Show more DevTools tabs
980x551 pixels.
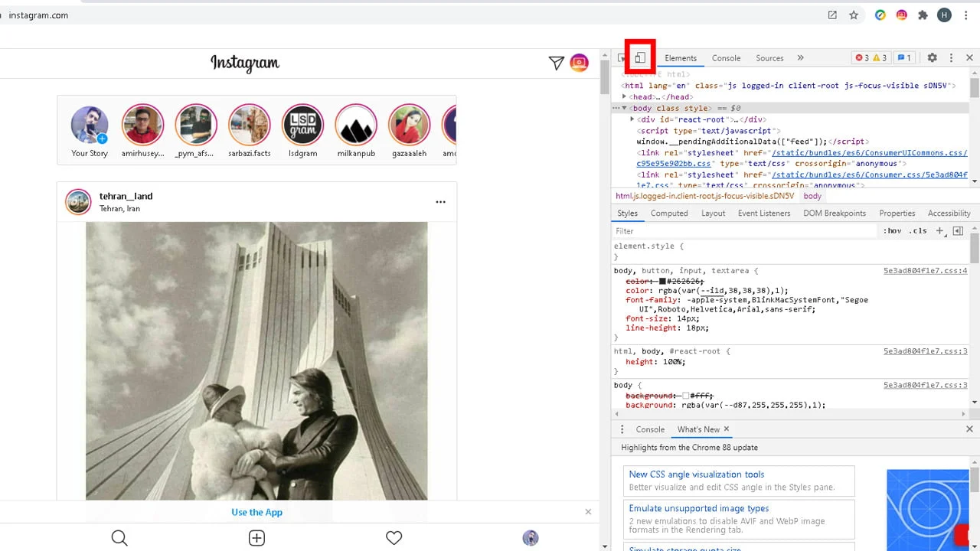801,58
